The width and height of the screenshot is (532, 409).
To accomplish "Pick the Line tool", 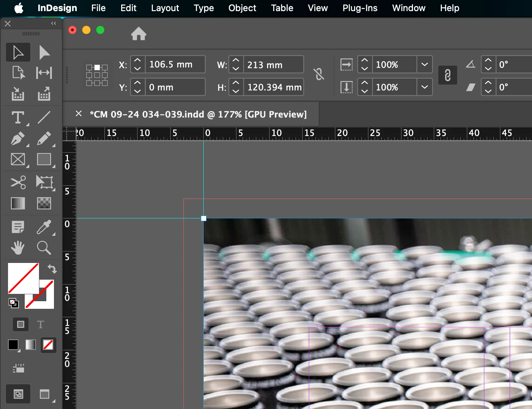I will [x=44, y=118].
